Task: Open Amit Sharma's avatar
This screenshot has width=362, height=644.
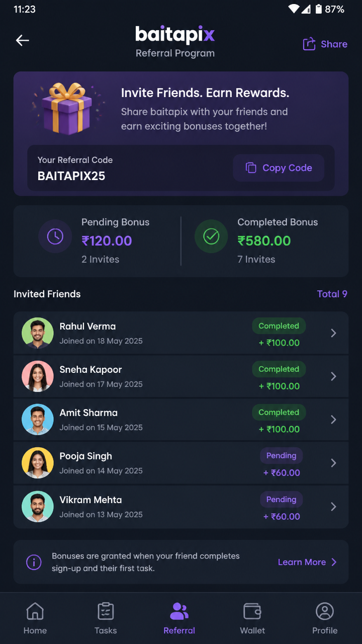Action: [38, 420]
